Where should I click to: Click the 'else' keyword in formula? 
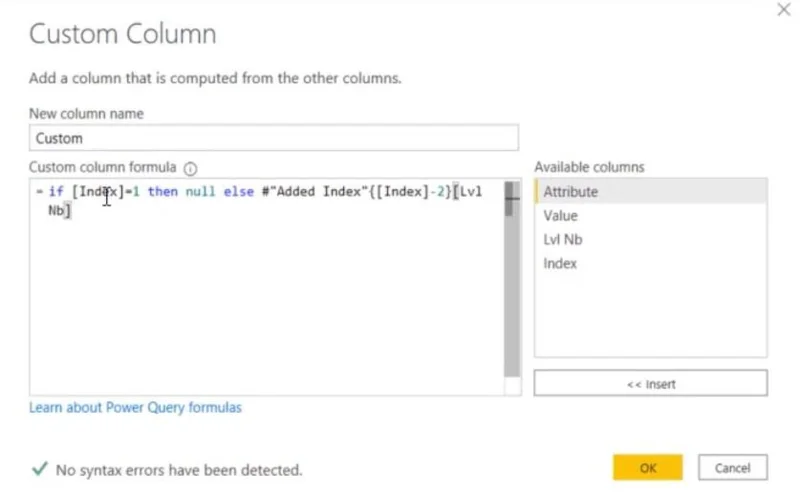239,192
